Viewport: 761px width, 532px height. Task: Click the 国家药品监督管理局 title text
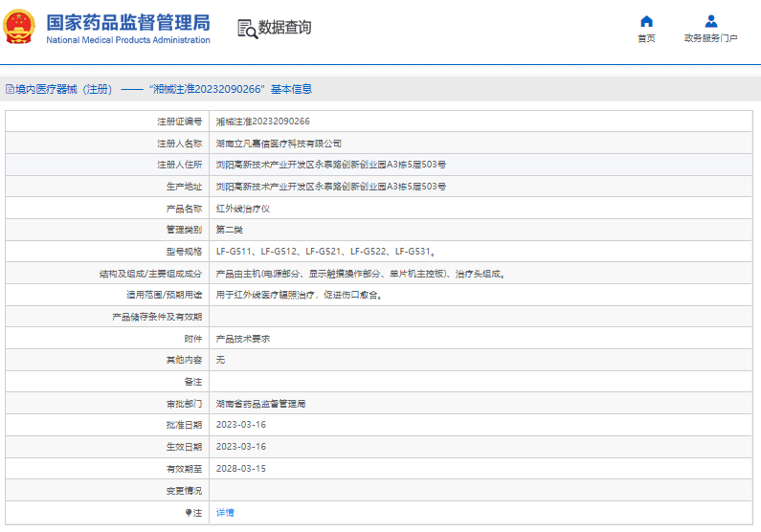[x=128, y=23]
